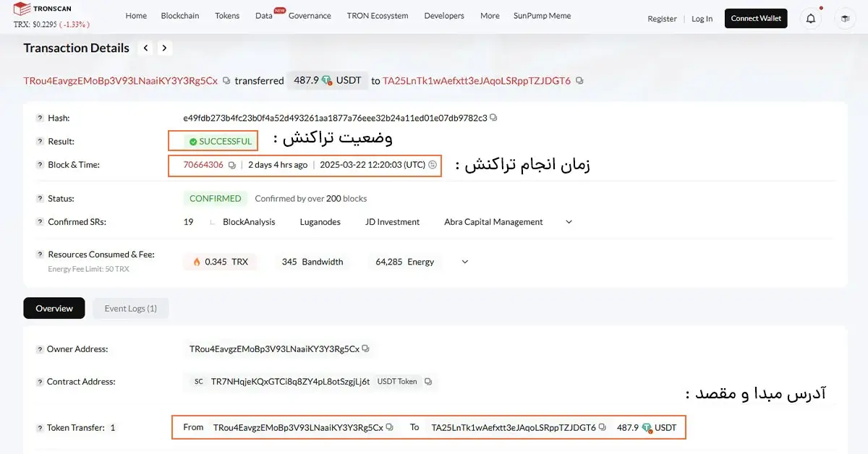Click the CONFIRMED status badge
Viewport: 868px width, 454px height.
pyautogui.click(x=215, y=198)
